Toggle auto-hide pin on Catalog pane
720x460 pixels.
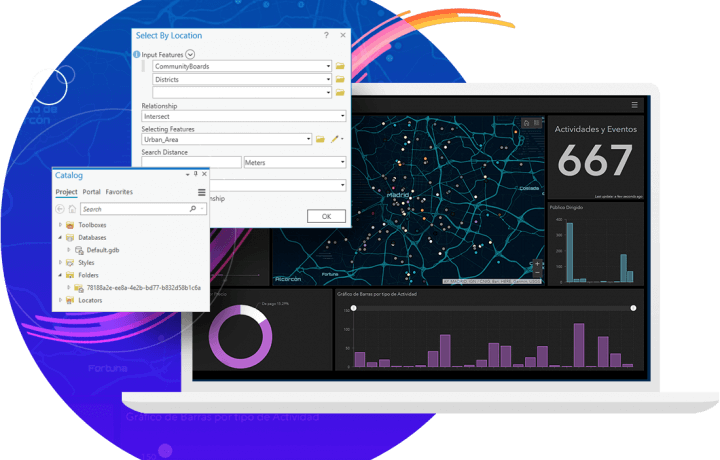pos(193,175)
